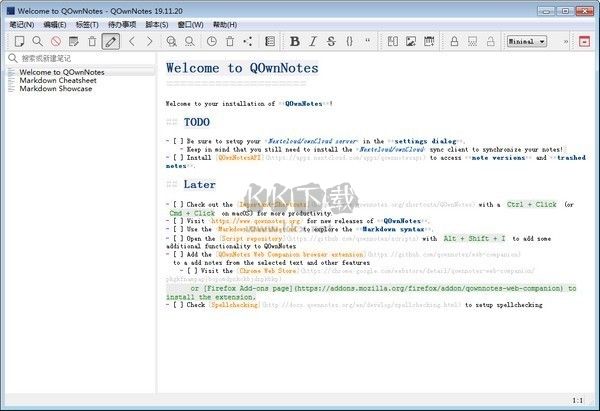
Task: Insert a code block with braces icon
Action: [349, 41]
